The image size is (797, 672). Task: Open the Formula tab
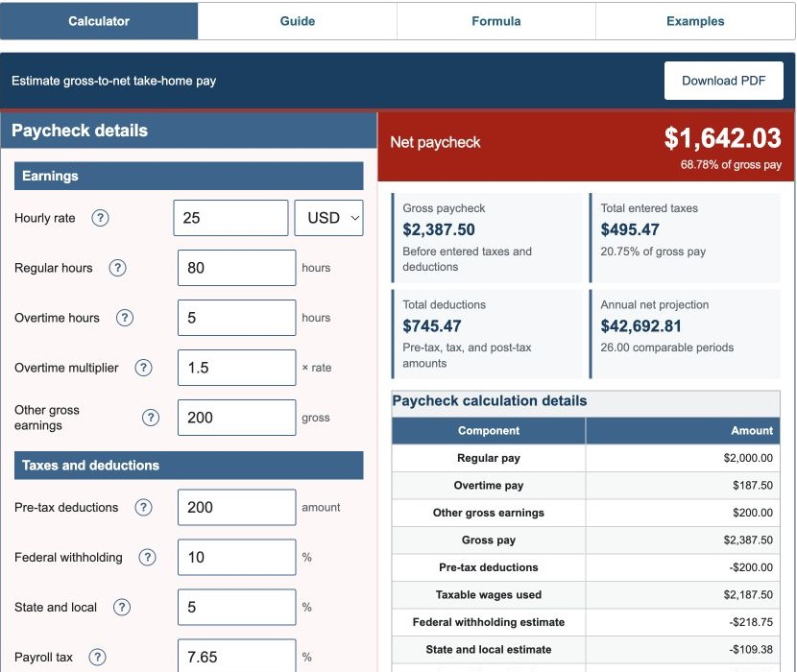pos(496,21)
